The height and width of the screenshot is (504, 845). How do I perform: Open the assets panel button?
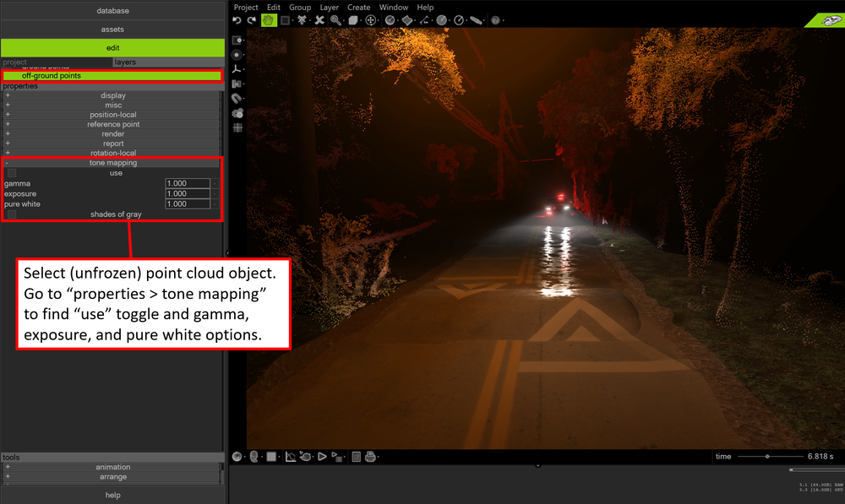pos(112,29)
